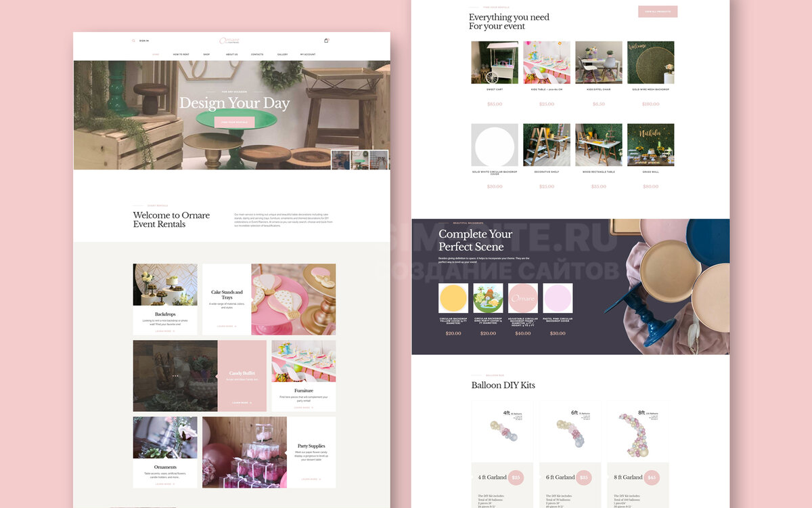
Task: Open the 4ft balloon garland image
Action: pos(502,431)
